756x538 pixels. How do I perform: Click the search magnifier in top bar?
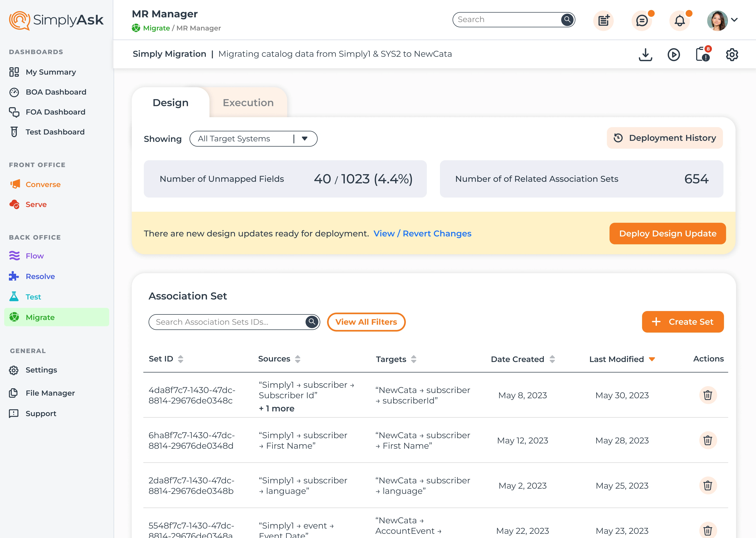coord(567,20)
